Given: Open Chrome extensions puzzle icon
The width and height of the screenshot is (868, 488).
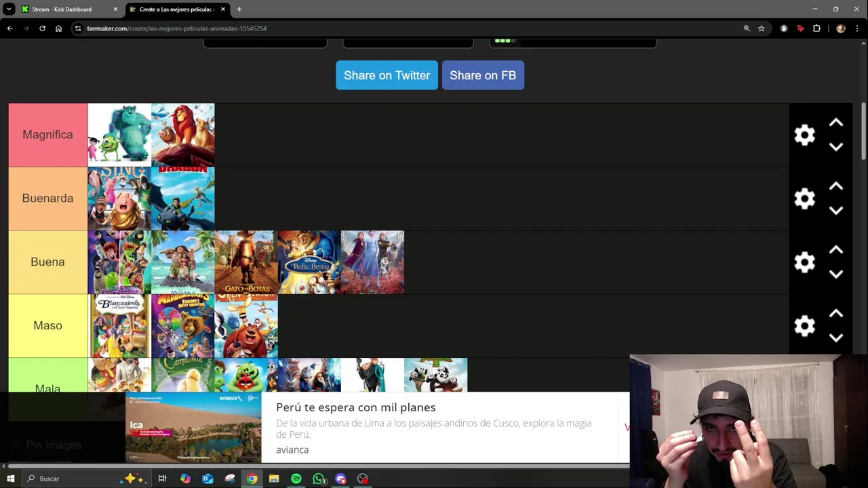Looking at the screenshot, I should click(x=816, y=28).
